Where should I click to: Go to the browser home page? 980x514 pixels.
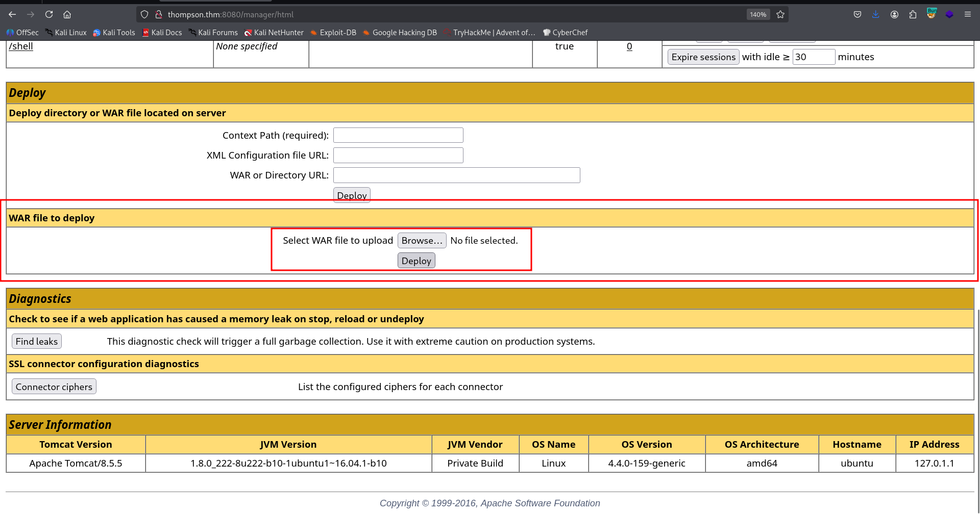click(x=67, y=14)
